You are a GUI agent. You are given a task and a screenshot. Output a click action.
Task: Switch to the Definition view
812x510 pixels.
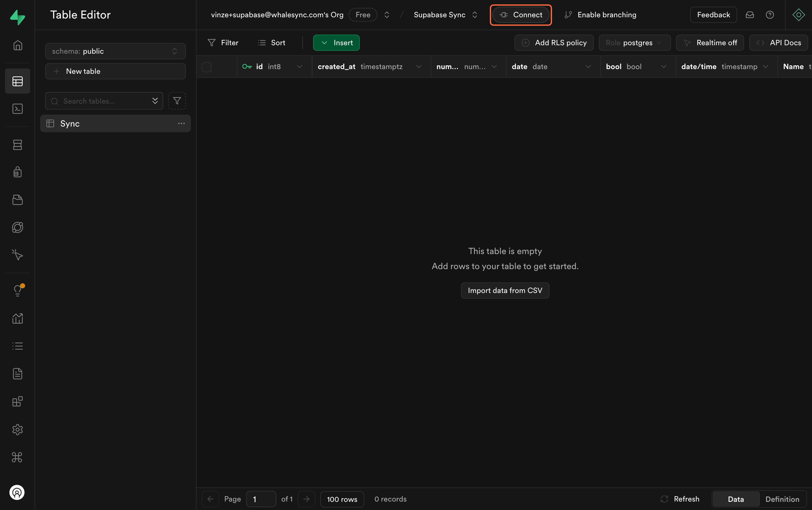(782, 499)
